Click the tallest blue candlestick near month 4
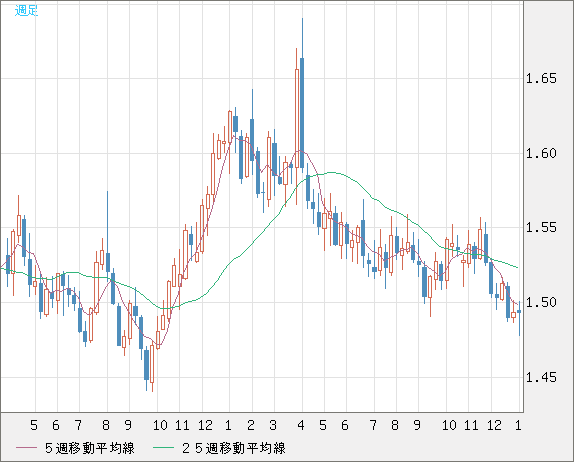 pos(302,113)
